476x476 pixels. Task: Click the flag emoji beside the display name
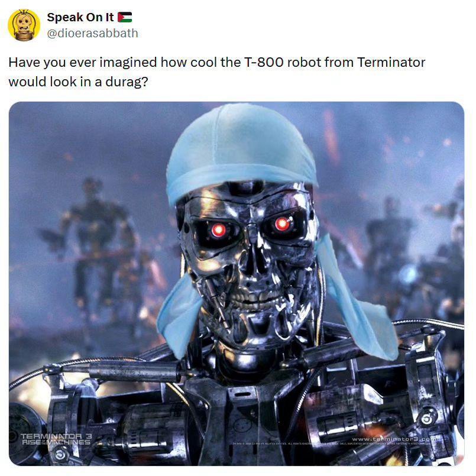(125, 17)
